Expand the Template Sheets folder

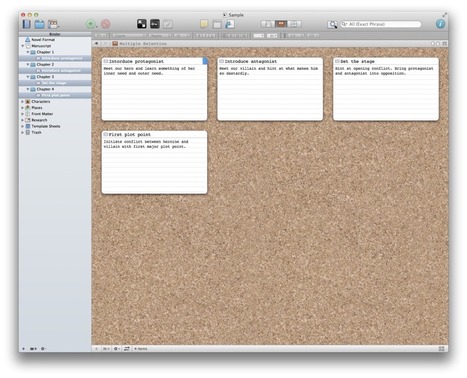(x=23, y=126)
